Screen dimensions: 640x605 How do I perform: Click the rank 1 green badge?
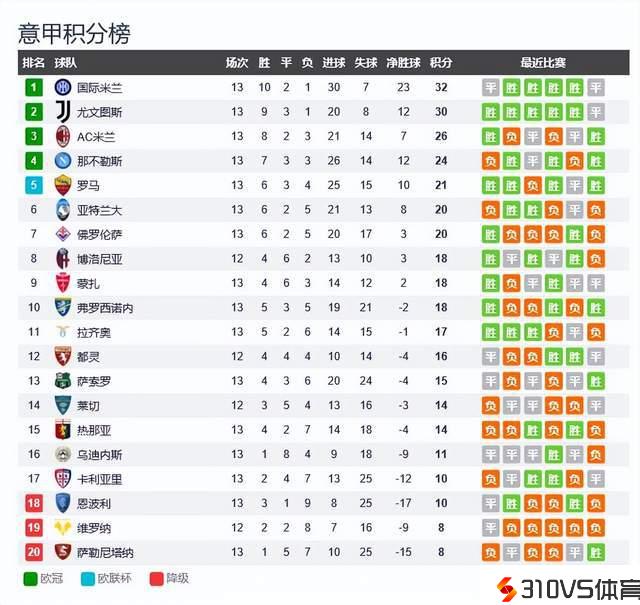click(x=34, y=87)
